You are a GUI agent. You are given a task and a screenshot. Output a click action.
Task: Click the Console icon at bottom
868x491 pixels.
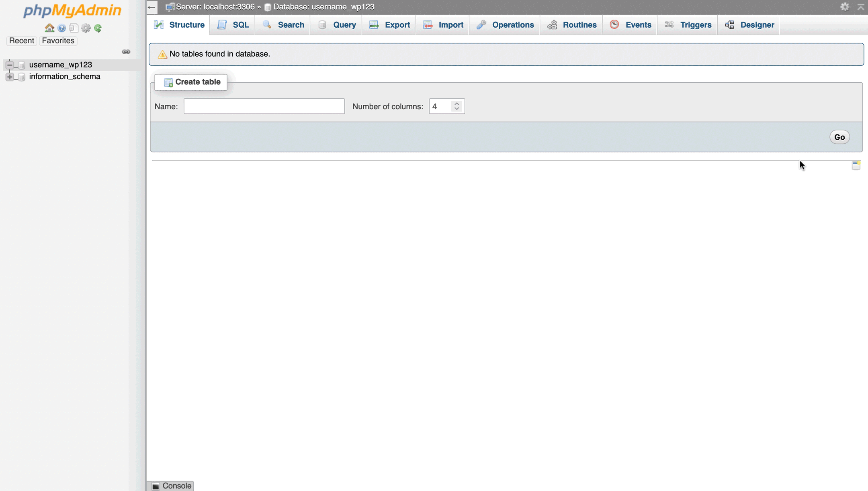click(156, 486)
